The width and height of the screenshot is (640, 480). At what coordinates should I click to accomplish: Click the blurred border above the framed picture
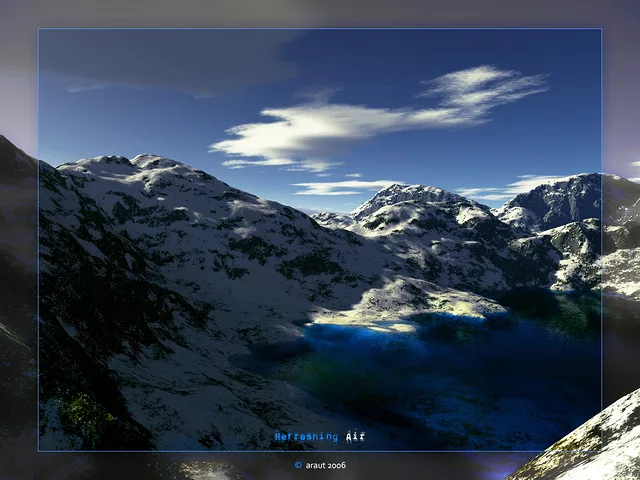coord(320,14)
